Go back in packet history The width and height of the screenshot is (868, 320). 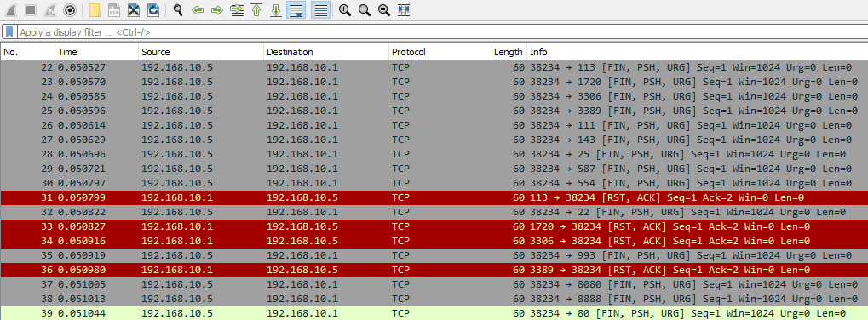click(198, 10)
